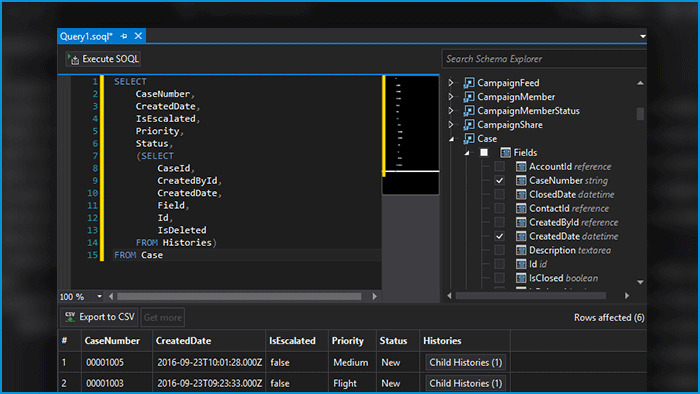Check the AccountId field checkbox
Screen dimensions: 700x394
[x=500, y=166]
